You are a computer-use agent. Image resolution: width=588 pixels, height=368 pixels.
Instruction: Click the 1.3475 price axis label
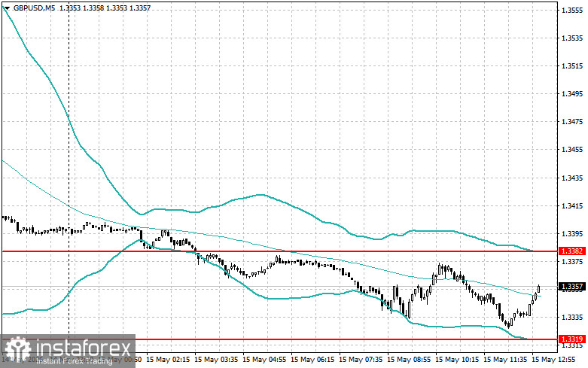572,121
